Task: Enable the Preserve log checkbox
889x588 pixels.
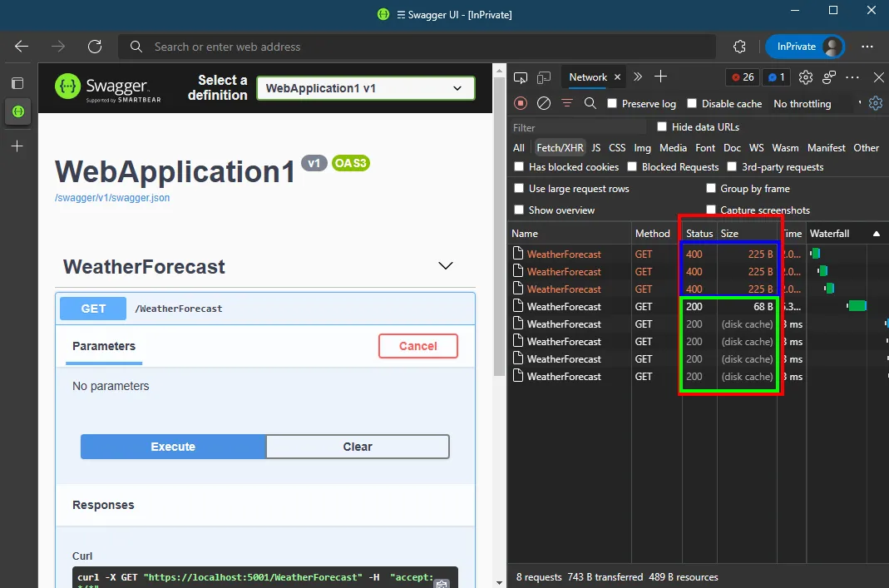Action: pyautogui.click(x=612, y=103)
